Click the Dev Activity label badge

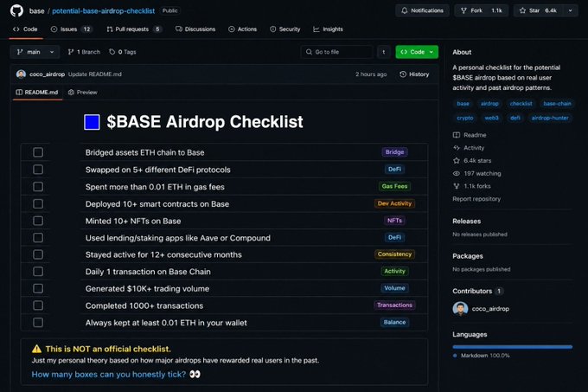tap(394, 203)
